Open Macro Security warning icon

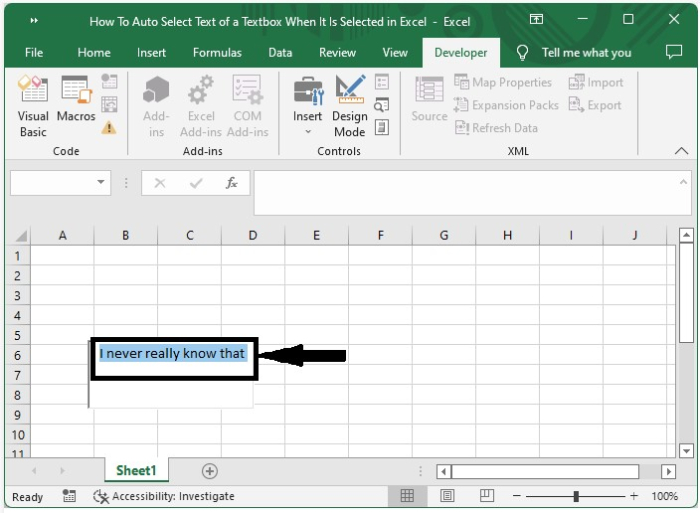(109, 128)
